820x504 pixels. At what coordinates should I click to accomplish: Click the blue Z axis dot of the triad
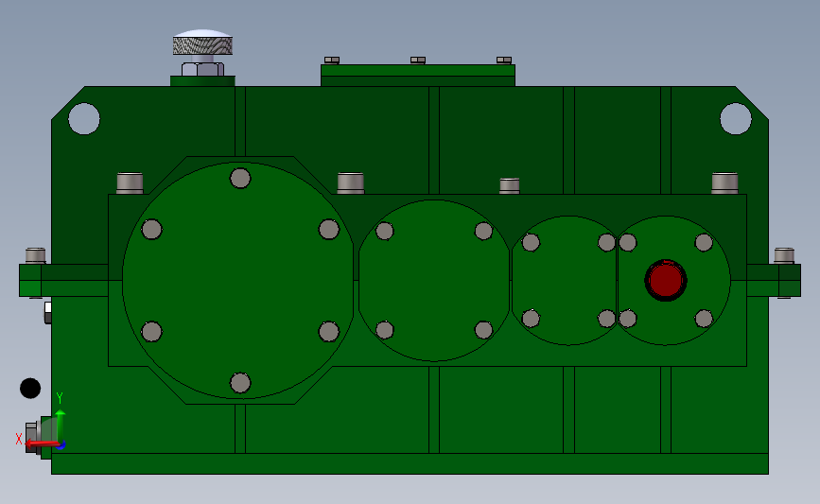coord(61,445)
